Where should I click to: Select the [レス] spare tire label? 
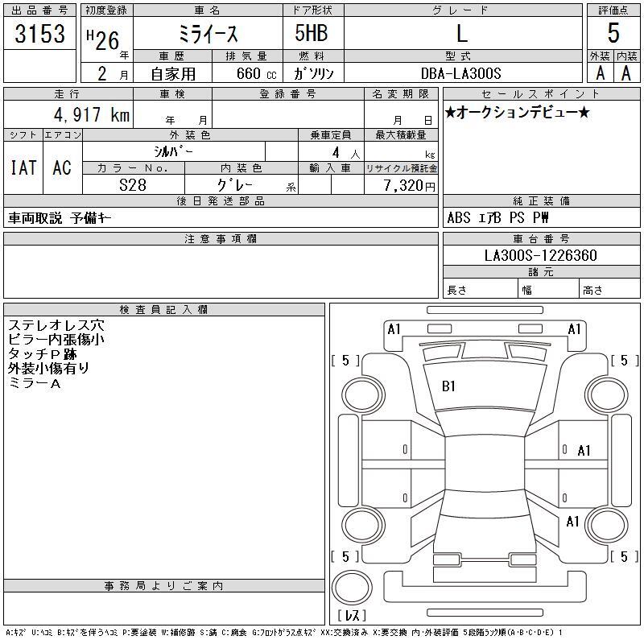[352, 615]
